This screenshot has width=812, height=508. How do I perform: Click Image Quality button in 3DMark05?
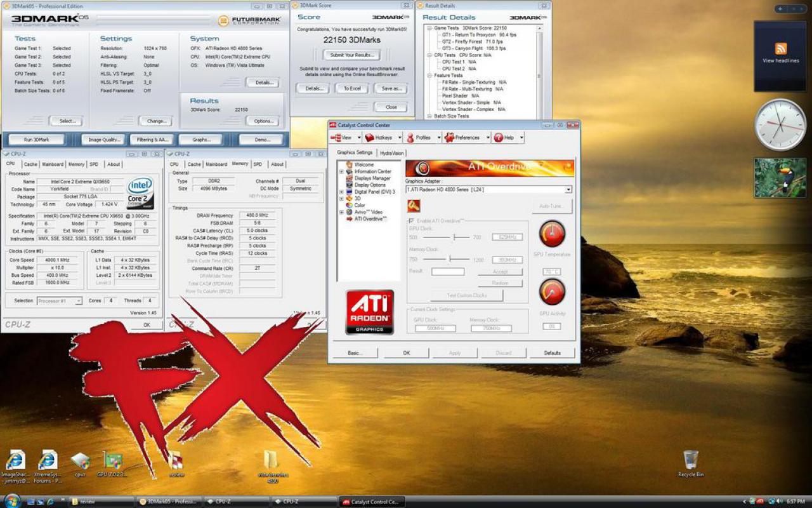click(x=103, y=140)
